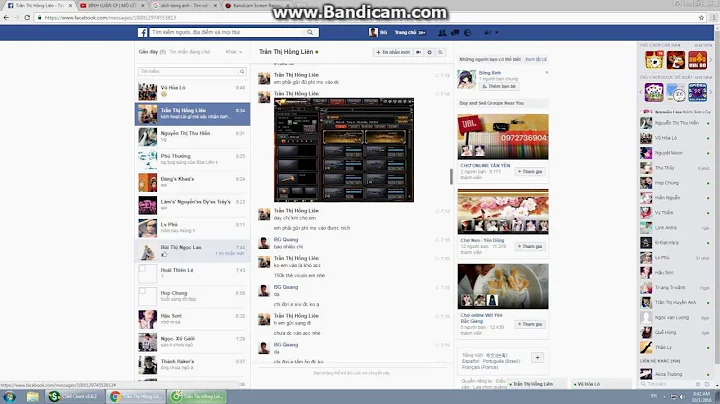
Task: Open Trần Thị Hồng Liên chat tab at bottom
Action: (536, 384)
